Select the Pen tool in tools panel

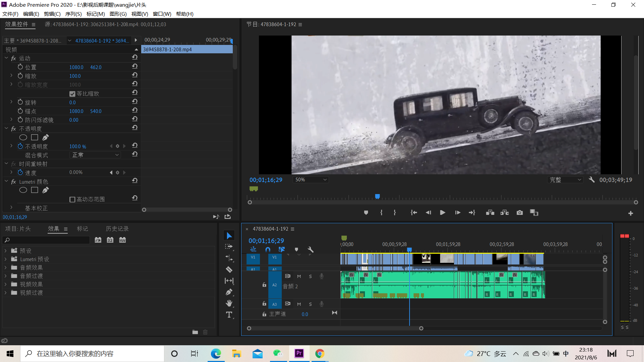(229, 292)
